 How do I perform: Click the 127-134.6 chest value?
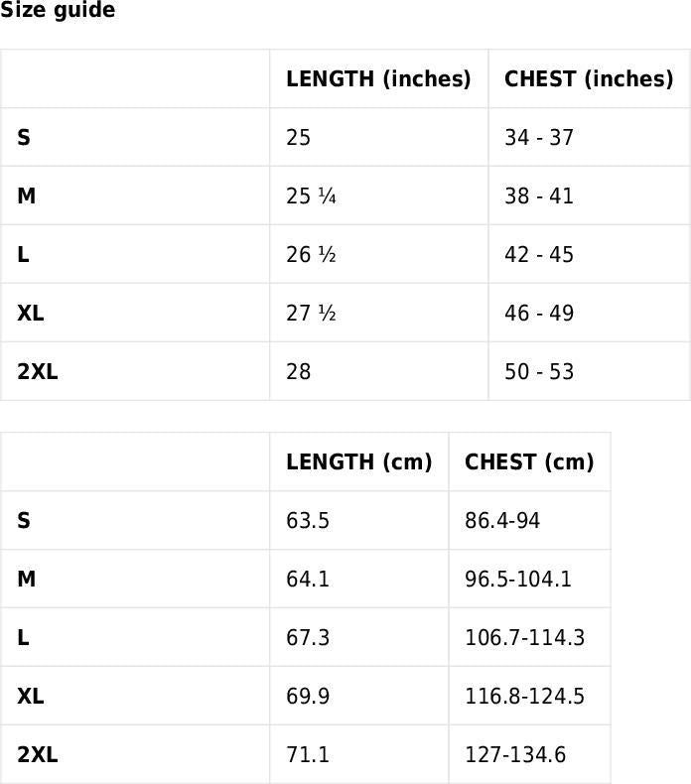515,755
